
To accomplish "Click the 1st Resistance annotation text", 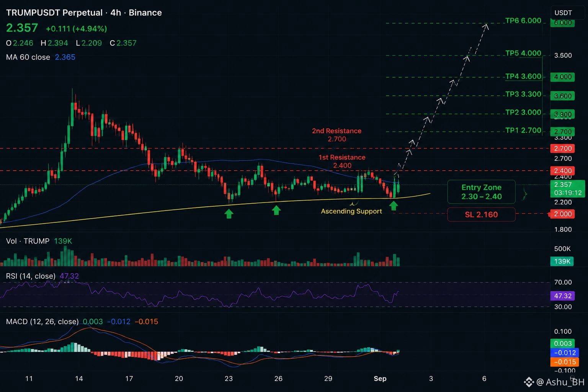I will (342, 161).
